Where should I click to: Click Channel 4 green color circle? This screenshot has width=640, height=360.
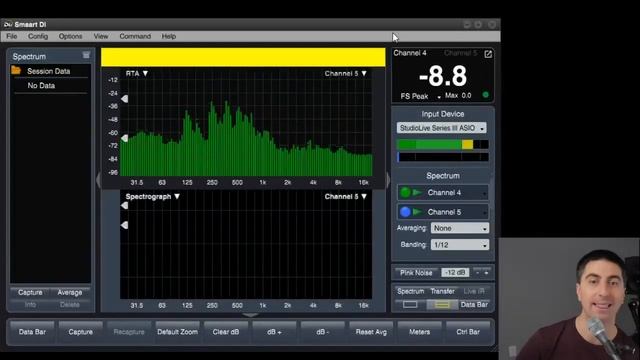coord(405,192)
